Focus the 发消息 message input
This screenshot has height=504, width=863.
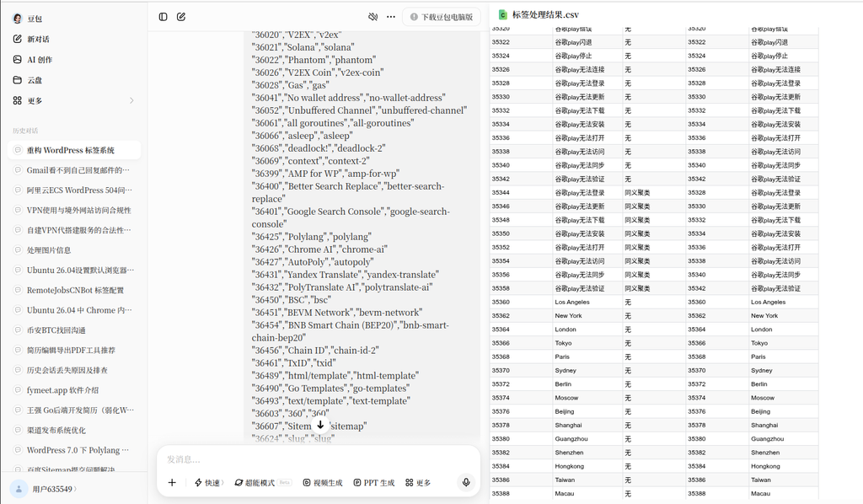pyautogui.click(x=318, y=459)
